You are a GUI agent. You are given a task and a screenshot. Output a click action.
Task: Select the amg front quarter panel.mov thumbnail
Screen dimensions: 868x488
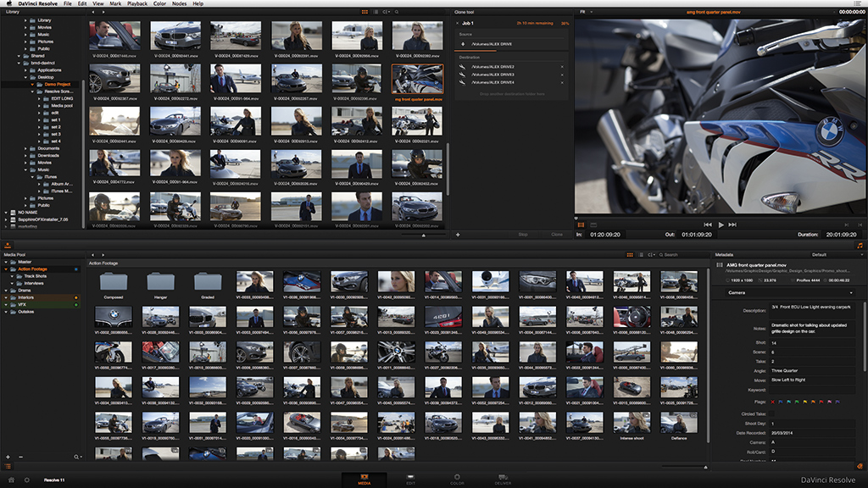(417, 79)
